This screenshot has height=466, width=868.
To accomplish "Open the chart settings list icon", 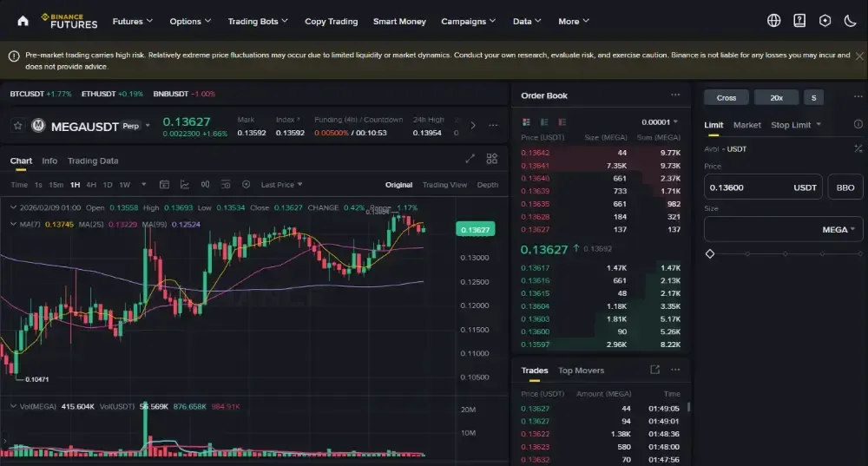I will pyautogui.click(x=226, y=184).
